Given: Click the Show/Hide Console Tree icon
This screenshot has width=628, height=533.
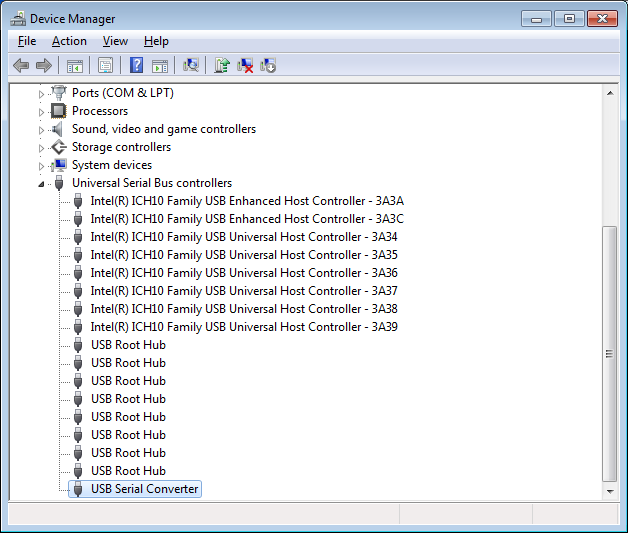Looking at the screenshot, I should click(x=74, y=65).
